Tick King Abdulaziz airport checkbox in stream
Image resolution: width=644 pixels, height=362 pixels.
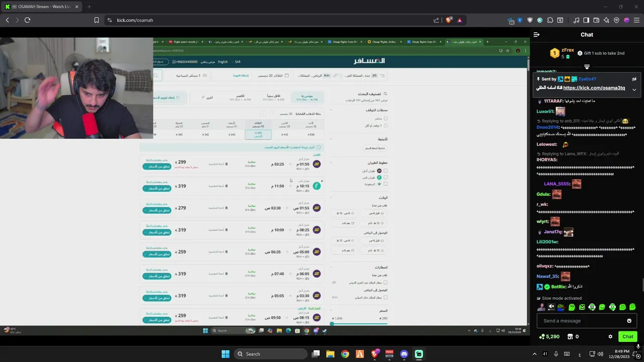(385, 283)
